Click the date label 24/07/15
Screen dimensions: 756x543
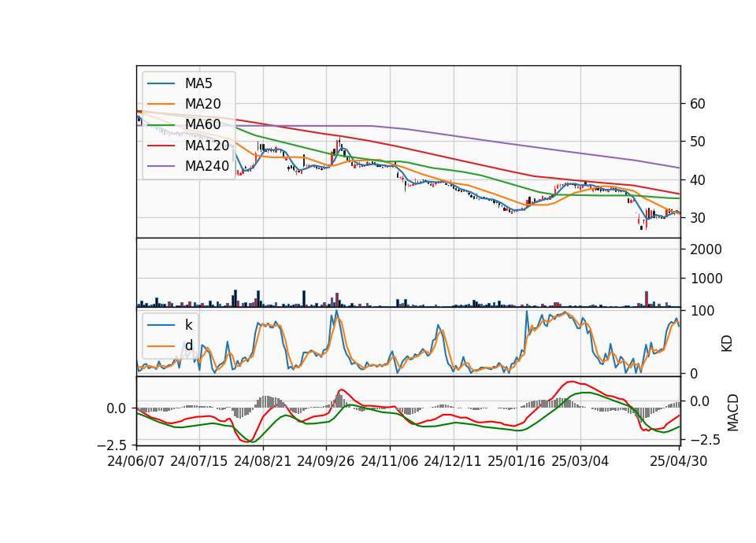[x=199, y=461]
